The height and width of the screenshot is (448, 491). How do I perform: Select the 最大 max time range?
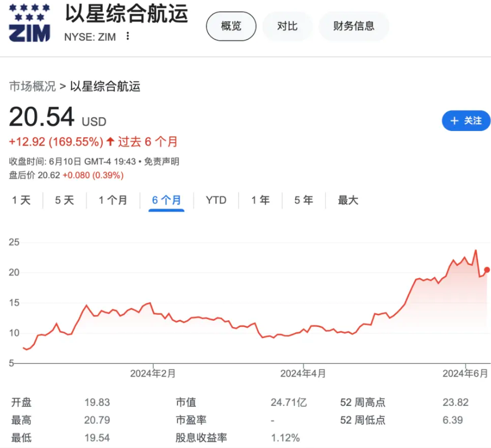point(348,200)
